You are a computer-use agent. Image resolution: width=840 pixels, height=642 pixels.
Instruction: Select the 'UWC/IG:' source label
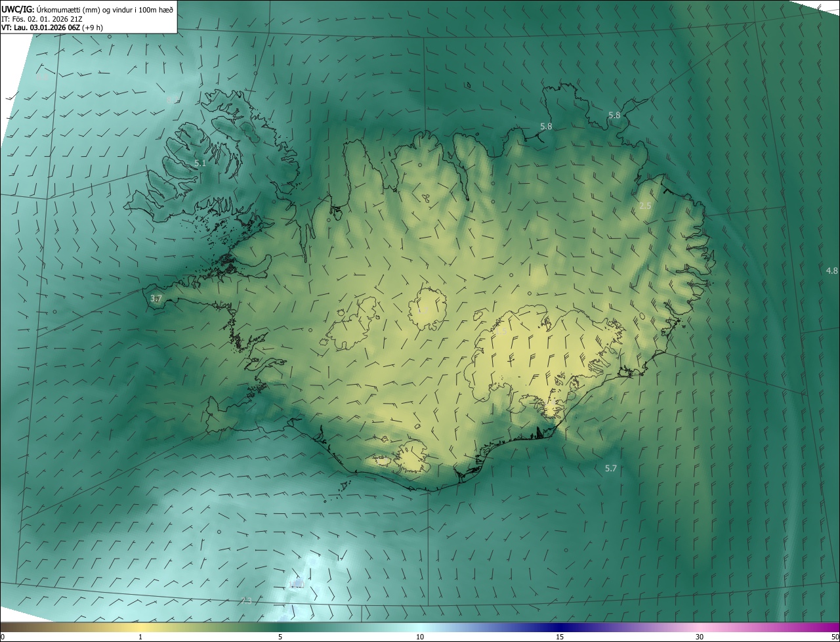tap(18, 9)
